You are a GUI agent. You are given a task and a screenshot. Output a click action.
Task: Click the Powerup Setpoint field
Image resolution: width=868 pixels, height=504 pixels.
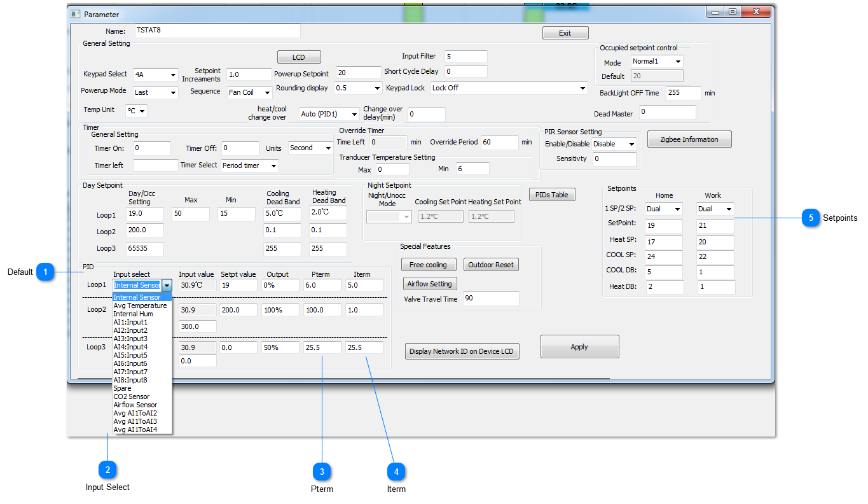click(358, 73)
